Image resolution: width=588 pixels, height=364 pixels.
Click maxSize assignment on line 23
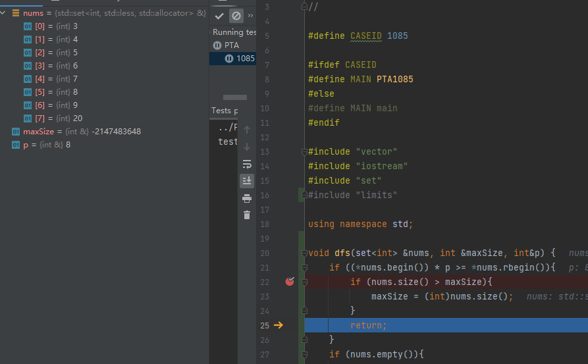pyautogui.click(x=442, y=296)
